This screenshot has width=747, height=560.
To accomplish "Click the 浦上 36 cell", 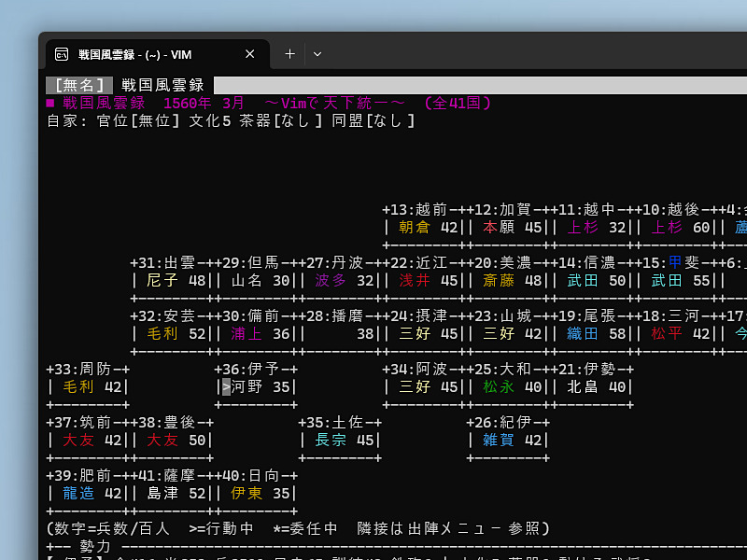I will point(261,334).
